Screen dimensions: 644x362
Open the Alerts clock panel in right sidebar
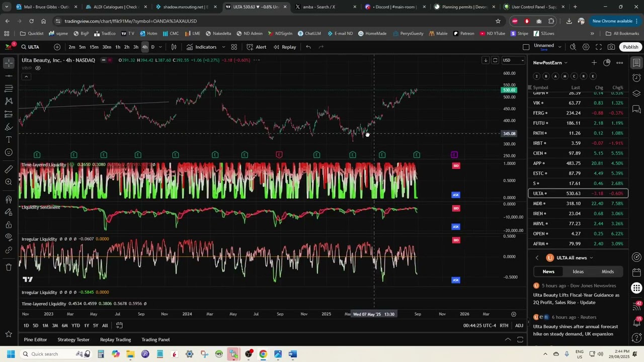click(636, 78)
